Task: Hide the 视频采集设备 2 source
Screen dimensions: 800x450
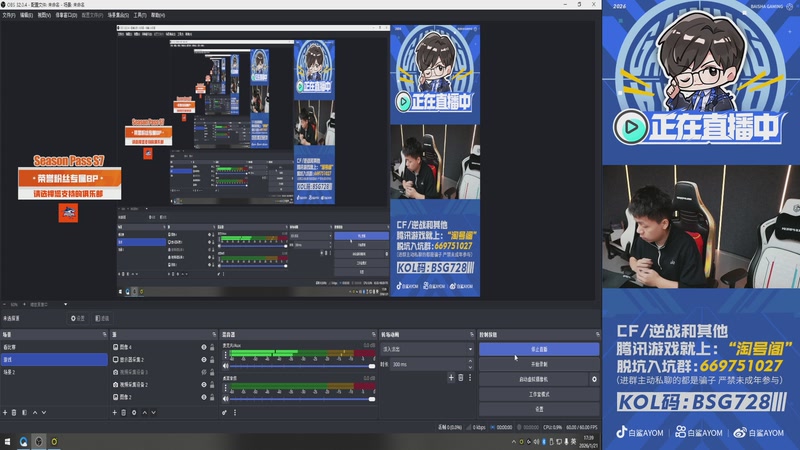Action: pos(204,384)
